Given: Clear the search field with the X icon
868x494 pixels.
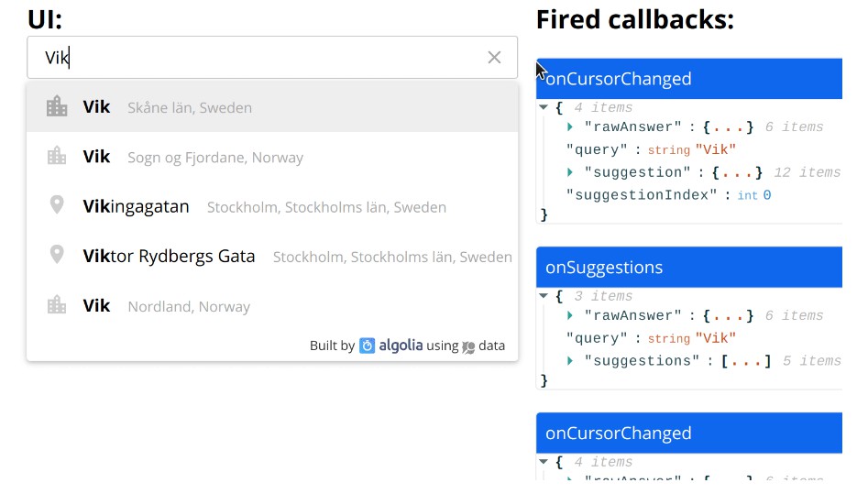Looking at the screenshot, I should [x=494, y=58].
